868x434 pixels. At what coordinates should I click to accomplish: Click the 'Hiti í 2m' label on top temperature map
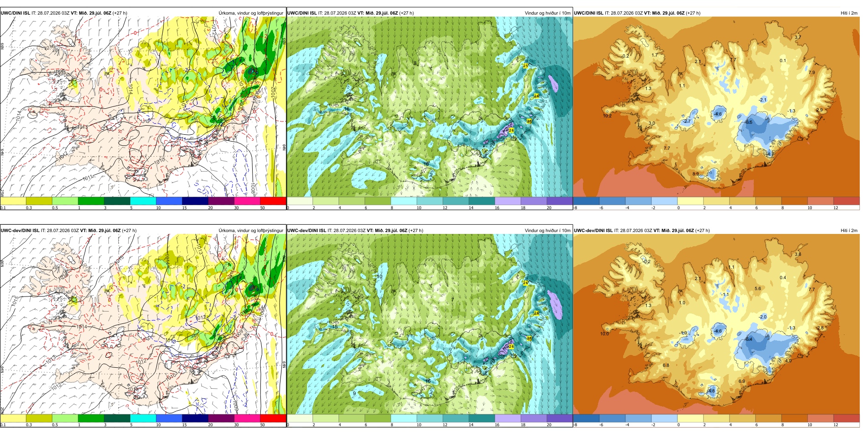click(x=849, y=13)
